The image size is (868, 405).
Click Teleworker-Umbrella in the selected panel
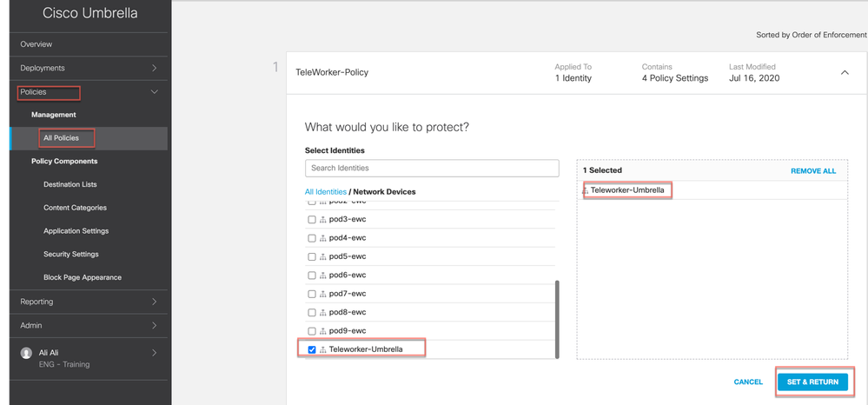coord(627,190)
